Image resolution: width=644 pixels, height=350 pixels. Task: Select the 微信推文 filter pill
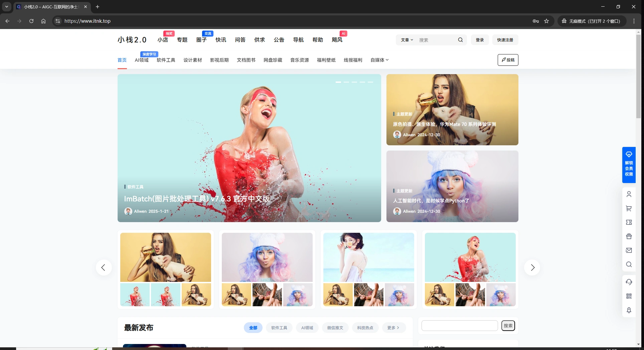(335, 328)
